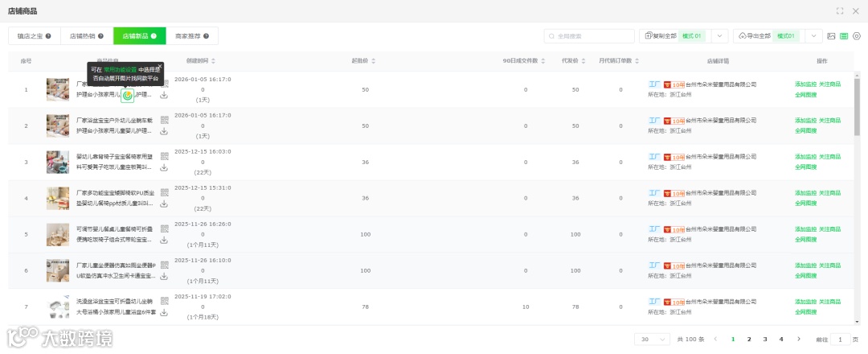Click 关注商品 link in row 2
The height and width of the screenshot is (354, 868).
click(829, 120)
